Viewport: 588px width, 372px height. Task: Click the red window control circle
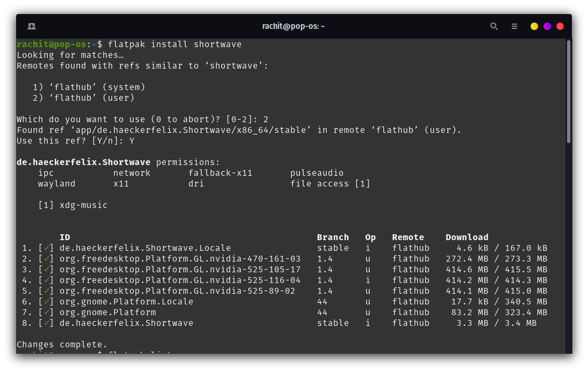560,26
